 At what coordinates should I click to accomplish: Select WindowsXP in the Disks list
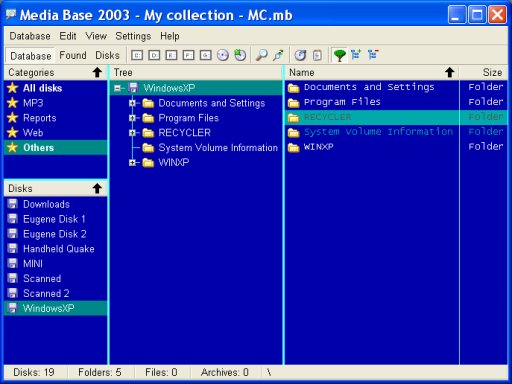click(55, 308)
